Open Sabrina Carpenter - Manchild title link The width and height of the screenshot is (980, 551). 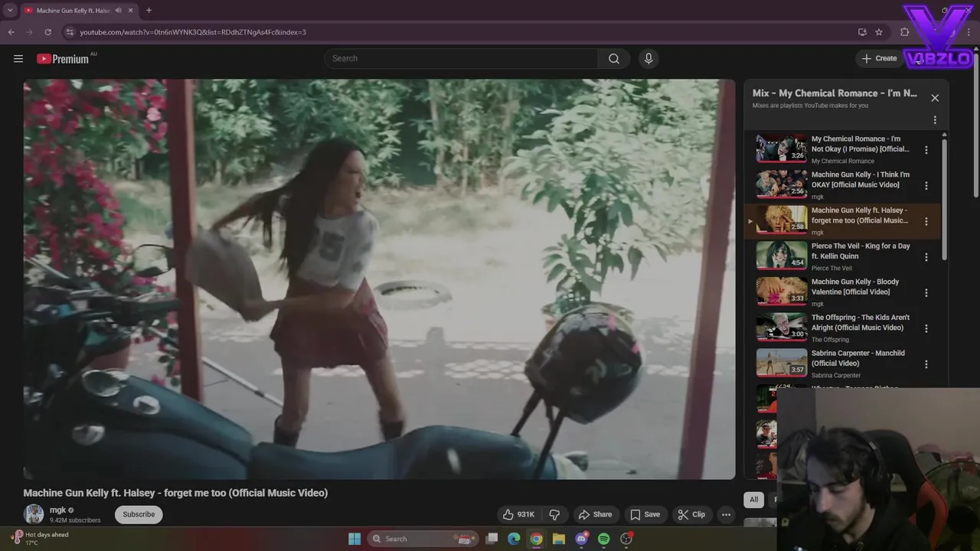pos(858,358)
